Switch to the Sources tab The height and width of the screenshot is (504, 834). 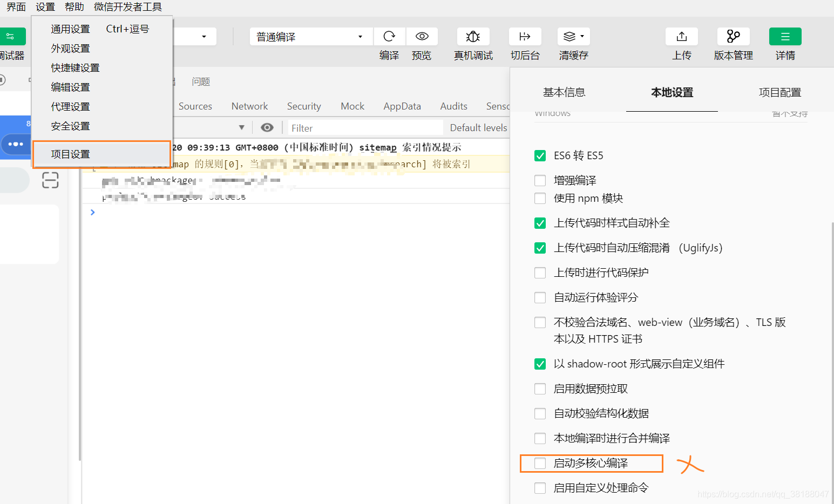(195, 106)
